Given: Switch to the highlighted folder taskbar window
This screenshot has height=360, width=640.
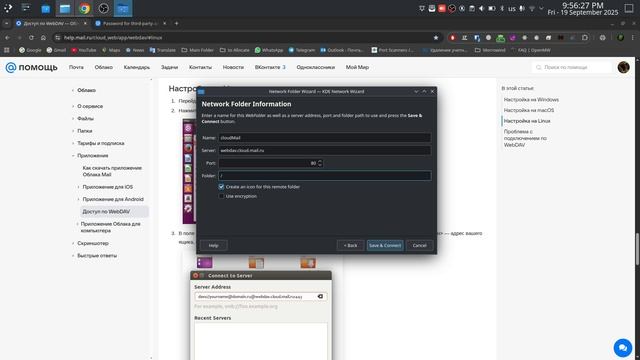Looking at the screenshot, I should [123, 8].
